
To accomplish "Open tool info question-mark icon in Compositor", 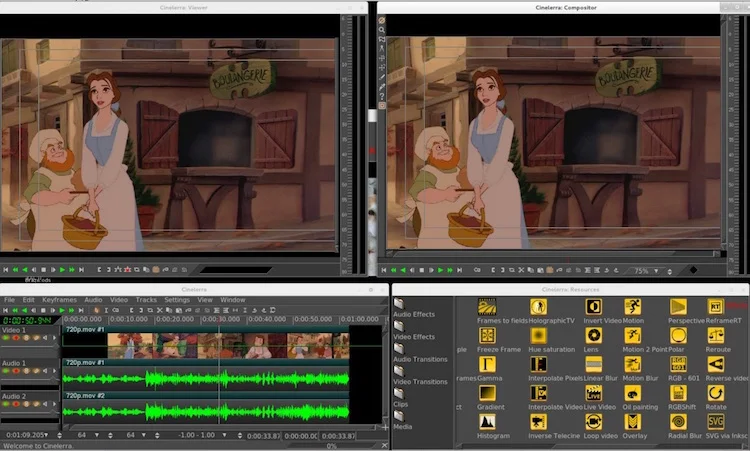I will [382, 96].
